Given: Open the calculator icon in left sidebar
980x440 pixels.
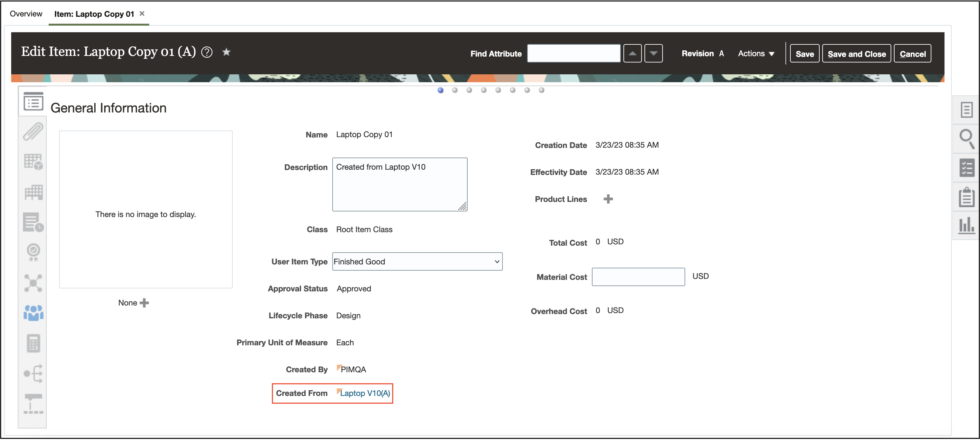Looking at the screenshot, I should click(33, 343).
